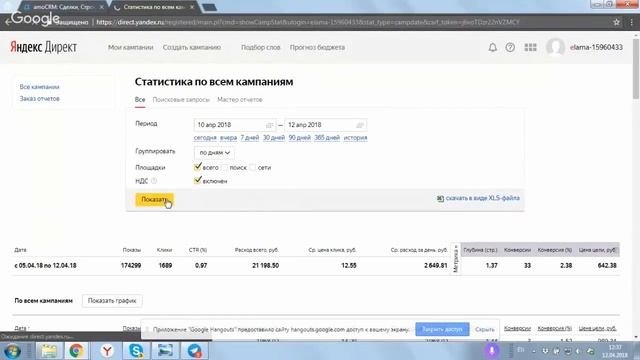The height and width of the screenshot is (360, 640).
Task: Open Skype from the taskbar
Action: pyautogui.click(x=136, y=351)
